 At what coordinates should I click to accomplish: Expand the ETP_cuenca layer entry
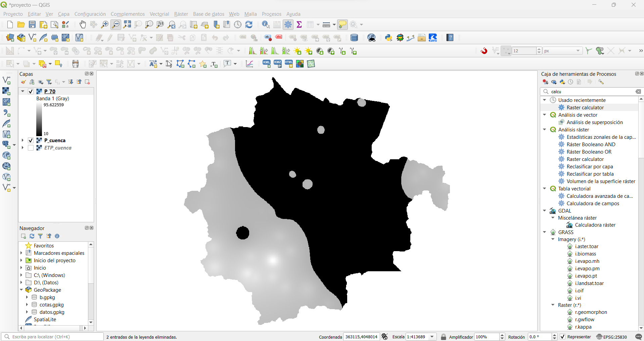tap(22, 148)
